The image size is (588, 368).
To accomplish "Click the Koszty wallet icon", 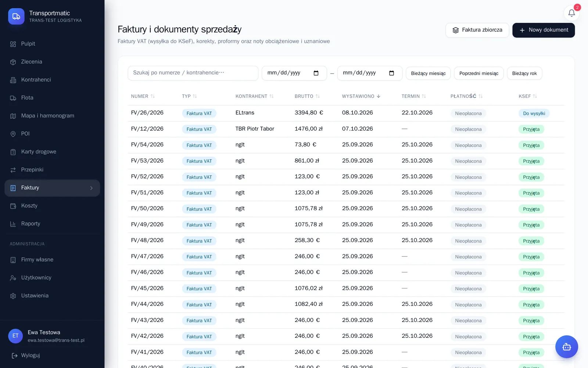I will click(x=13, y=206).
